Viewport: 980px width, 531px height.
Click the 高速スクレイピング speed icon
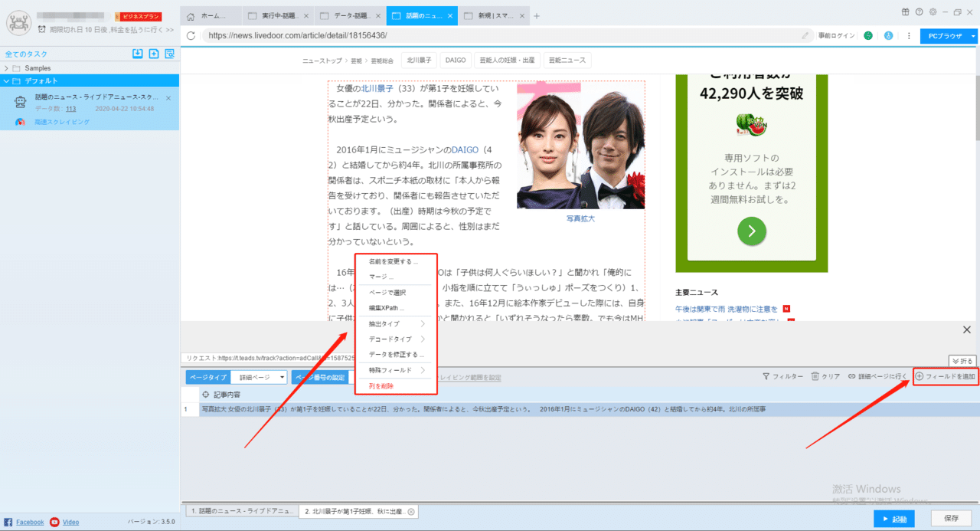(x=21, y=122)
